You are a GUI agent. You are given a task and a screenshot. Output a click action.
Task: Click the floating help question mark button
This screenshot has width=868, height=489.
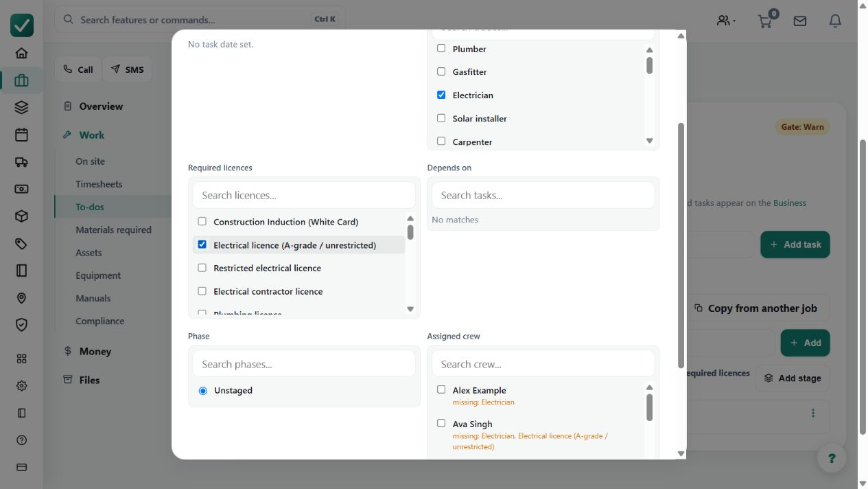pos(832,458)
